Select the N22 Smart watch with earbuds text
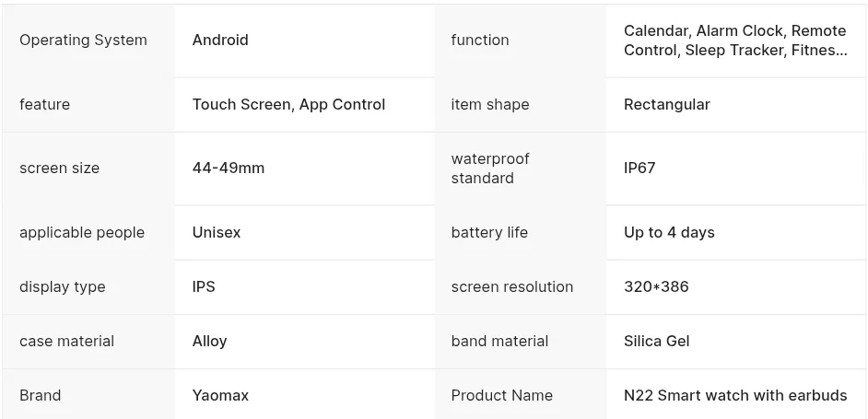This screenshot has height=419, width=868. tap(734, 396)
